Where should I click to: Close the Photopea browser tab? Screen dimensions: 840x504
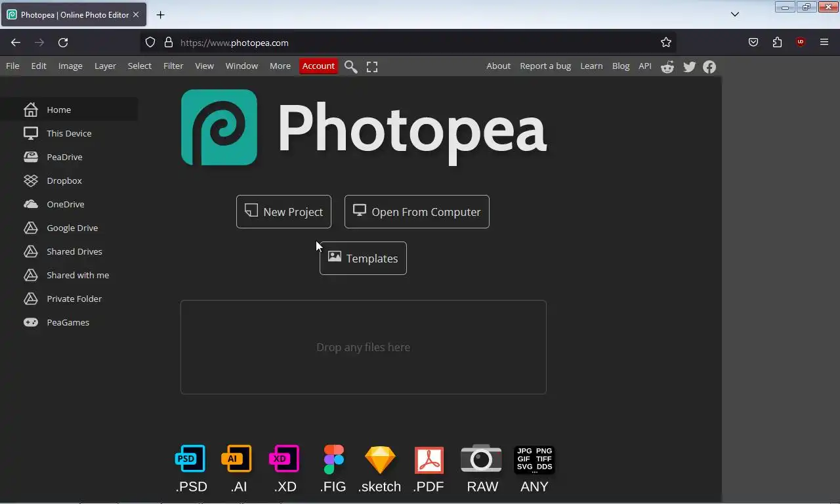(136, 14)
